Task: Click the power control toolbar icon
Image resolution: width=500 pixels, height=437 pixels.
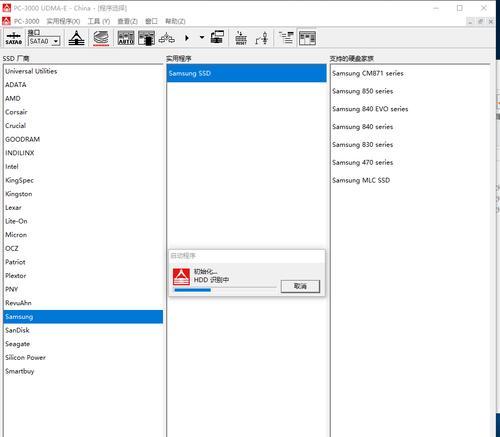Action: pyautogui.click(x=262, y=38)
